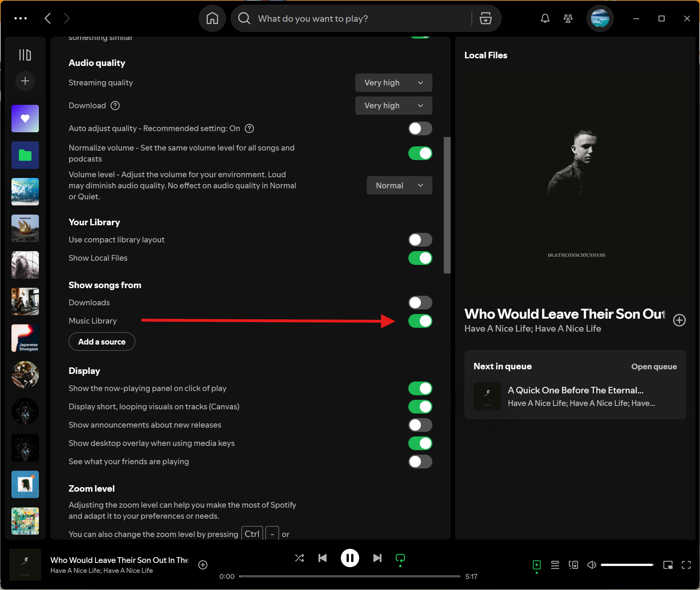Show help for Auto adjust quality
Screen dimensions: 700x590
[x=249, y=128]
